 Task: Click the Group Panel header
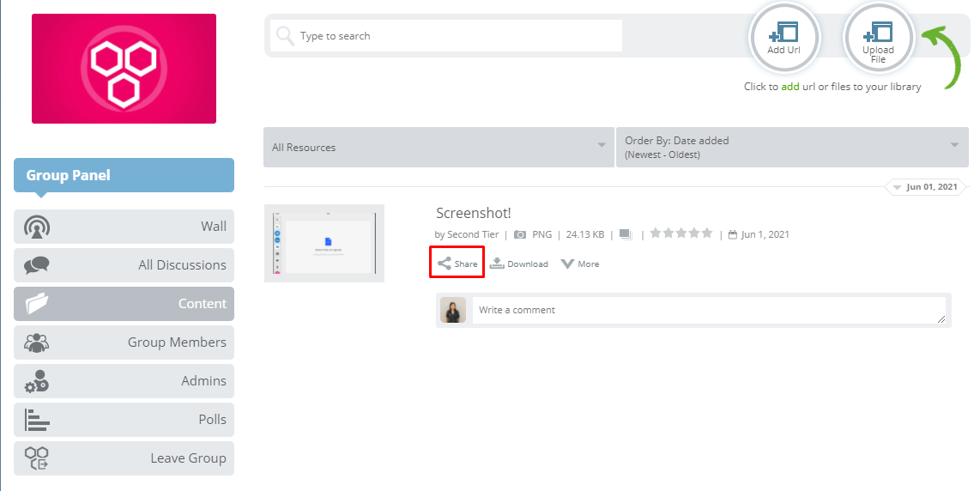124,175
